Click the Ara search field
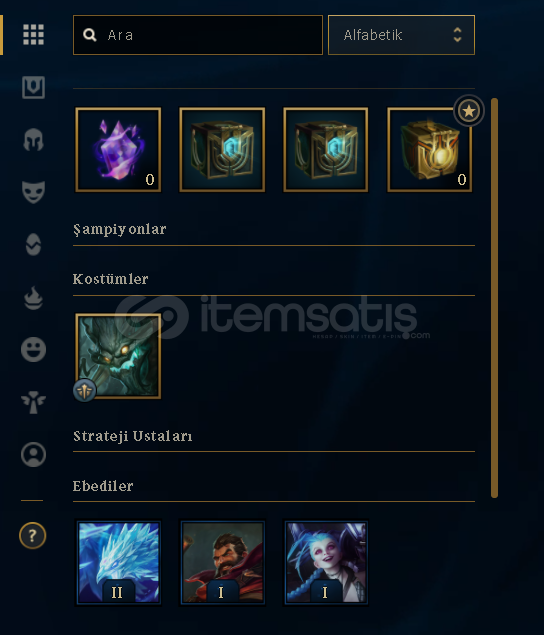Screen dimensions: 544x635 pos(198,35)
